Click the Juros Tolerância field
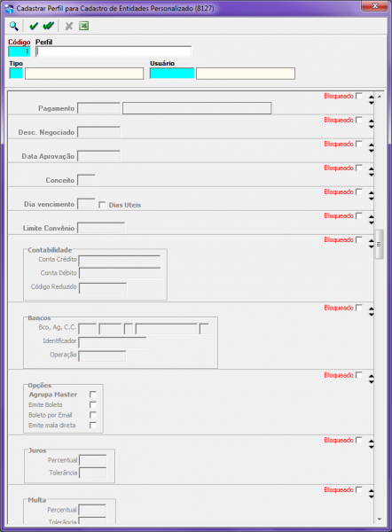392x532 pixels. [x=92, y=473]
